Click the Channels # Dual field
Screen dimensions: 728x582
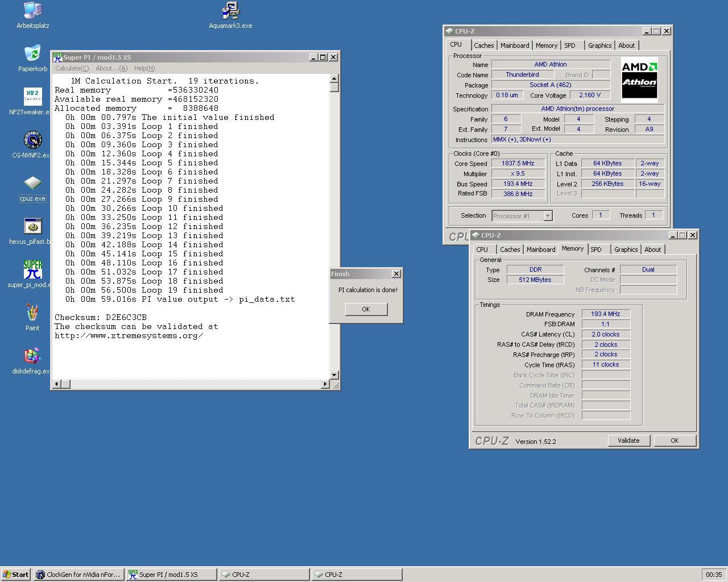click(x=648, y=270)
